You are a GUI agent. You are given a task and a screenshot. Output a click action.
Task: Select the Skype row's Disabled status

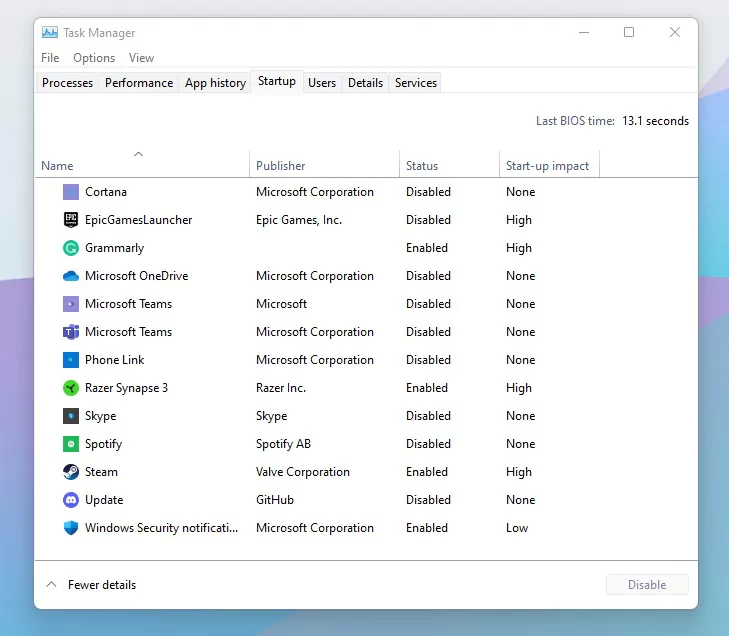(x=428, y=416)
